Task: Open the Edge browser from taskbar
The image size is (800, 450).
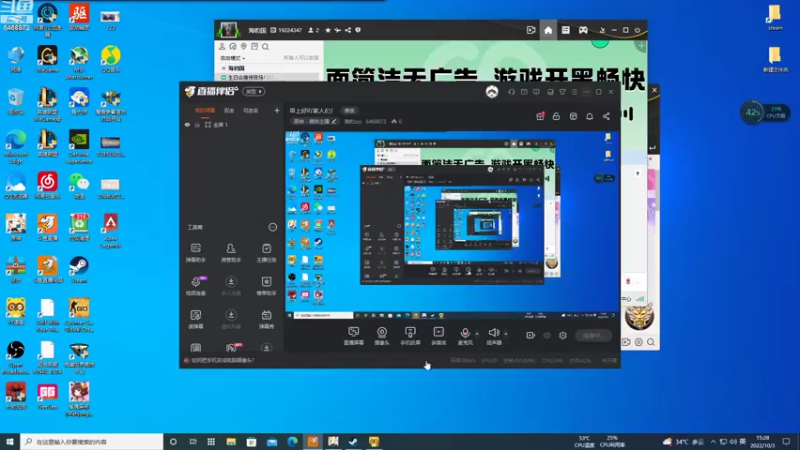Action: click(292, 442)
